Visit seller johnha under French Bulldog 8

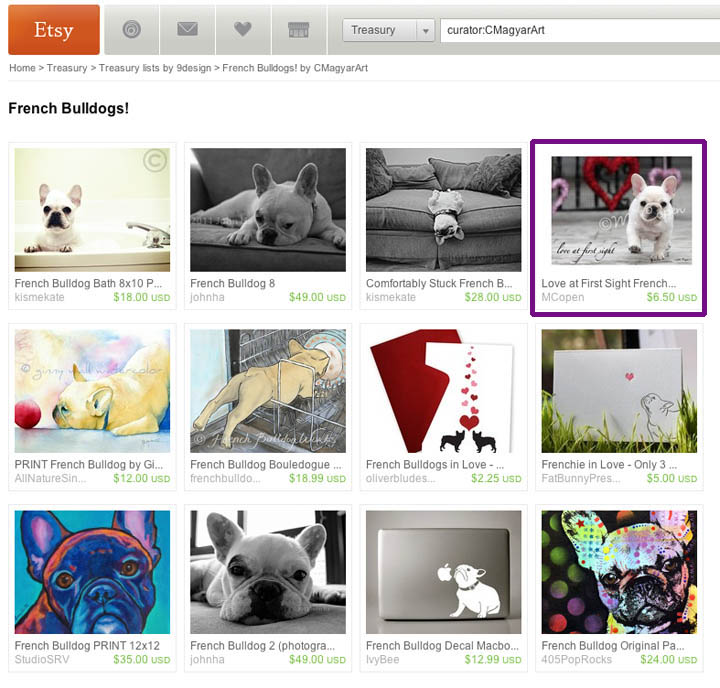[207, 297]
